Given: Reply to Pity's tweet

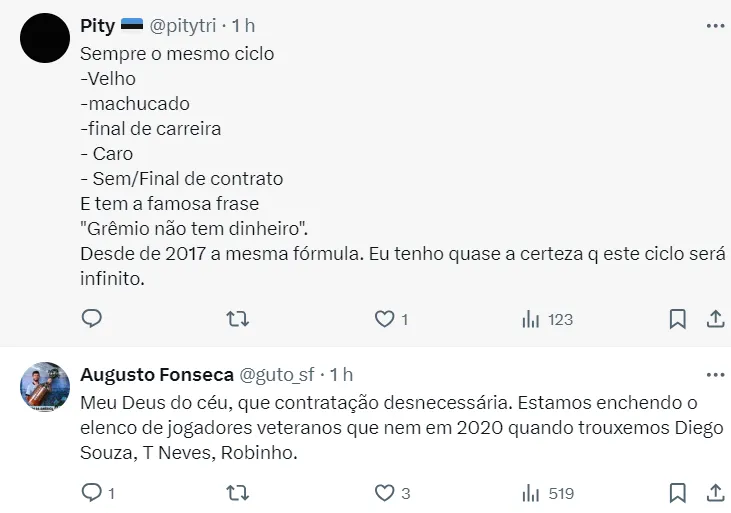Looking at the screenshot, I should (91, 319).
